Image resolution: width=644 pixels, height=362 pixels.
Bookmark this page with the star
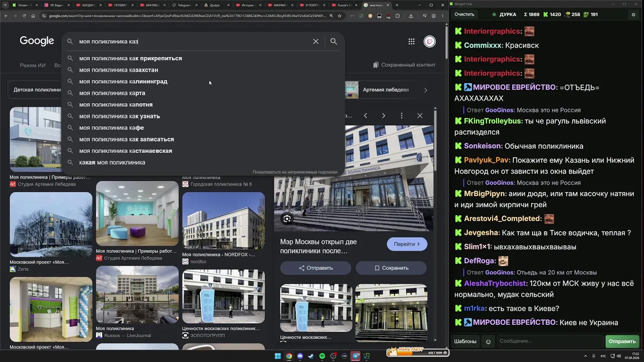[x=340, y=16]
